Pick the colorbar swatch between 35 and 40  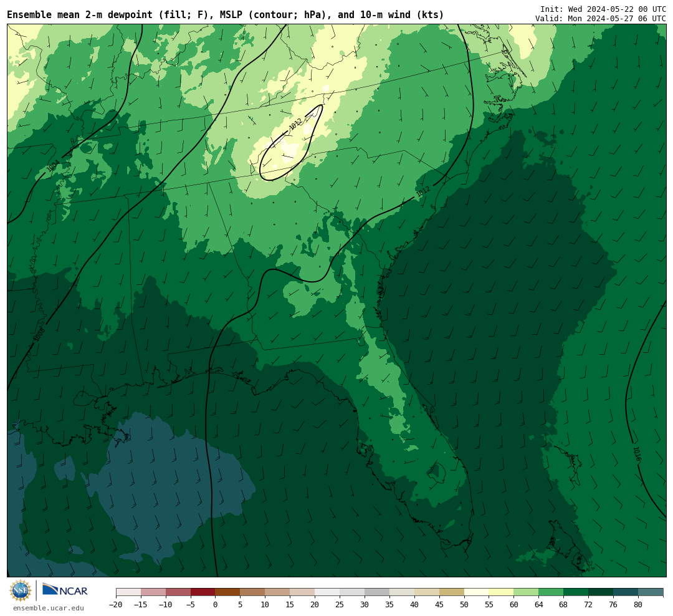tap(402, 592)
